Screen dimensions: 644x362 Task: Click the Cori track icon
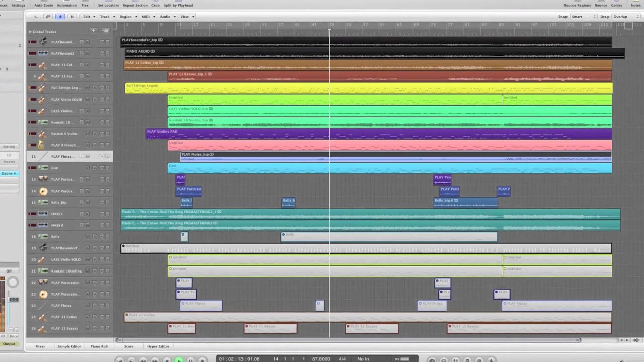43,168
